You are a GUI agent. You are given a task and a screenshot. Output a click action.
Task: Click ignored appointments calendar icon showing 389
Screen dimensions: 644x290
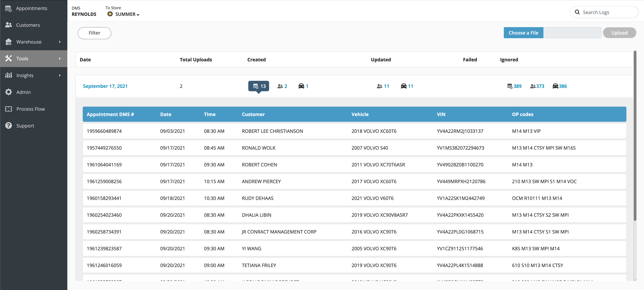click(x=510, y=86)
